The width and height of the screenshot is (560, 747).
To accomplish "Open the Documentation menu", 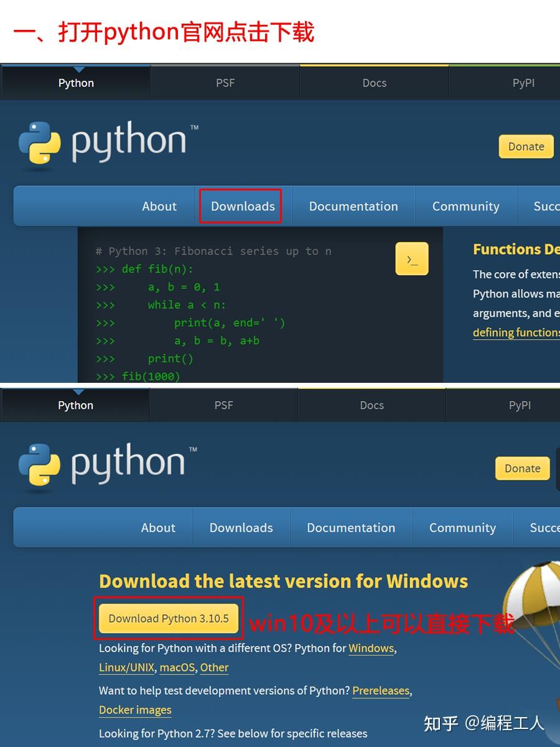I will (x=353, y=206).
